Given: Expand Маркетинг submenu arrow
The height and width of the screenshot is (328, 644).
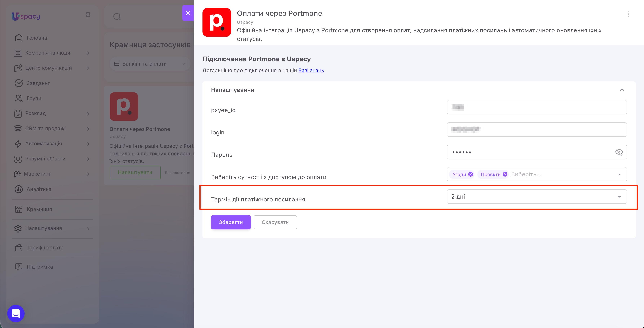Looking at the screenshot, I should click(88, 174).
